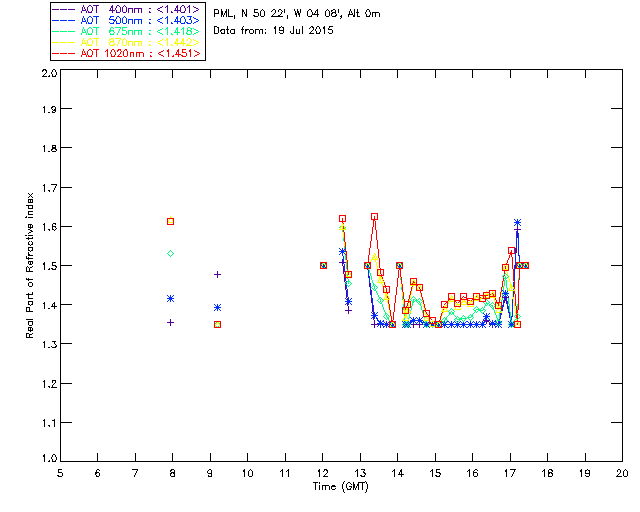Image resolution: width=640 pixels, height=512 pixels.
Task: Click the blue asterisk marker near 8 GMT
Action: [x=171, y=298]
